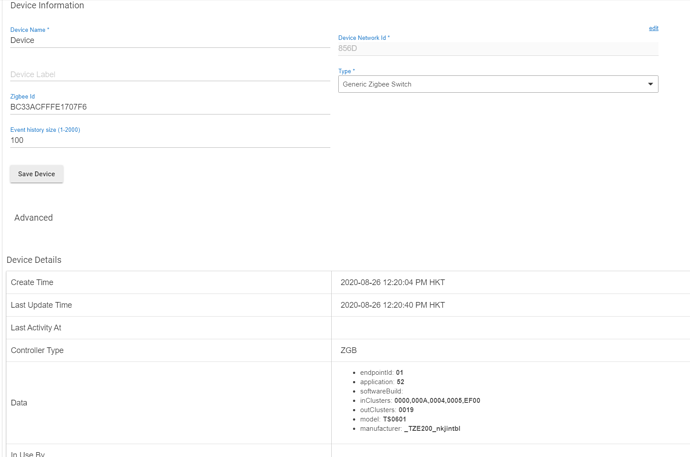Screen dimensions: 690x457
Task: Open the Type dropdown showing Generic Zigbee Switch
Action: 490,84
